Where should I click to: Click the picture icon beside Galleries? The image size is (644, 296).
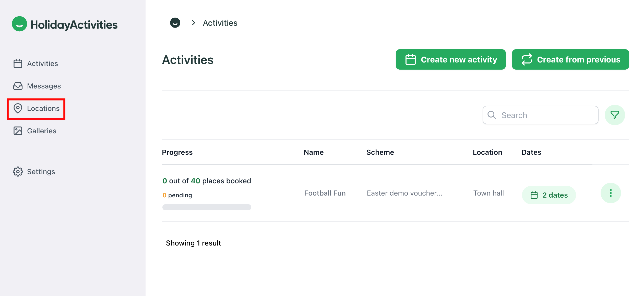[x=18, y=131]
